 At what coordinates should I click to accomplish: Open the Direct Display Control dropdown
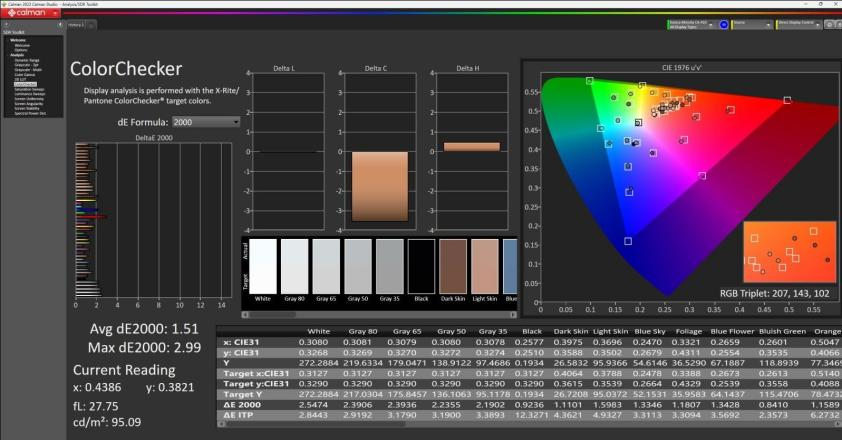coord(799,25)
